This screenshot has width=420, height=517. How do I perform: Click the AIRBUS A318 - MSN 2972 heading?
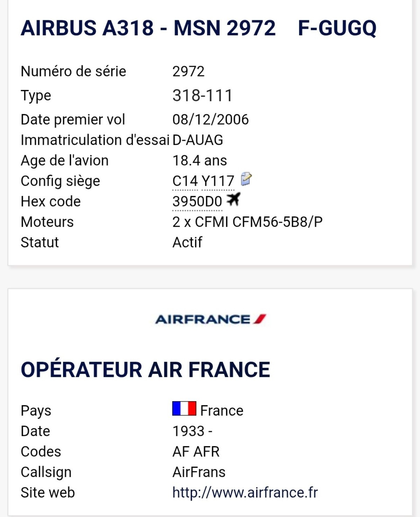148,28
